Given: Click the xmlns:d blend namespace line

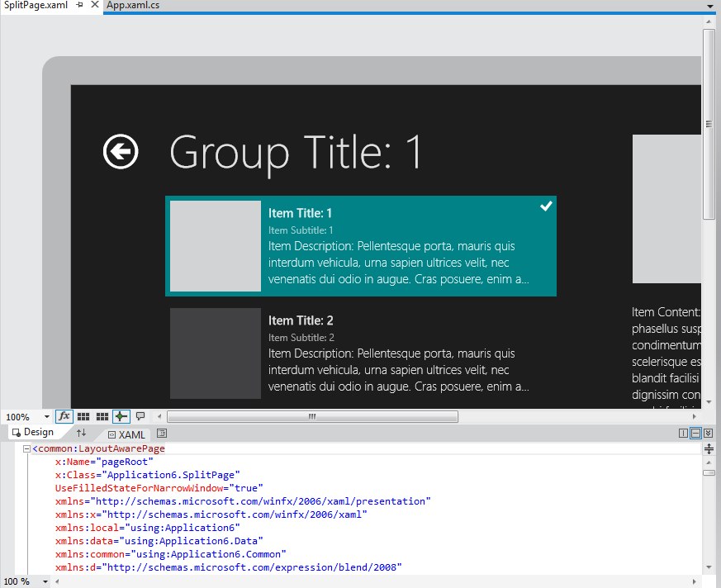Looking at the screenshot, I should (x=229, y=567).
